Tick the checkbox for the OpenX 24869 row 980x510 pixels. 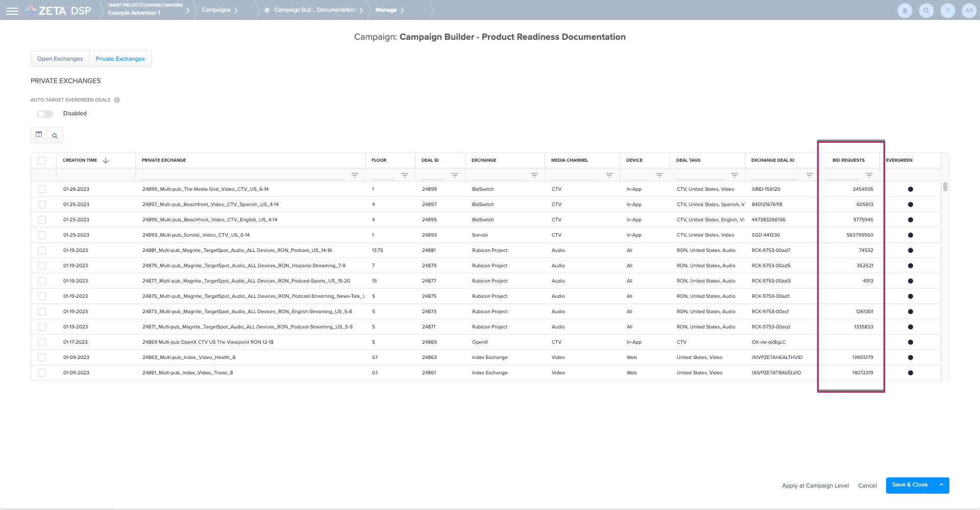coord(42,342)
